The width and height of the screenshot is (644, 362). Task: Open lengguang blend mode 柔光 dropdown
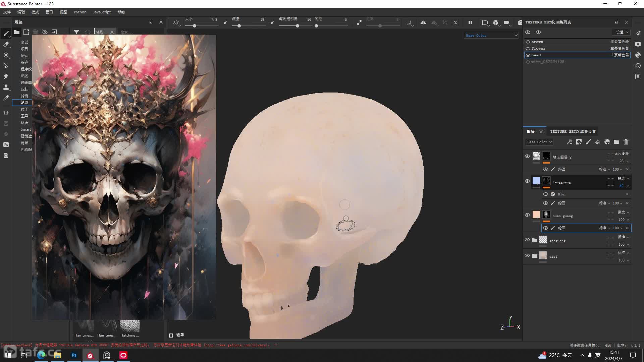[x=624, y=178]
